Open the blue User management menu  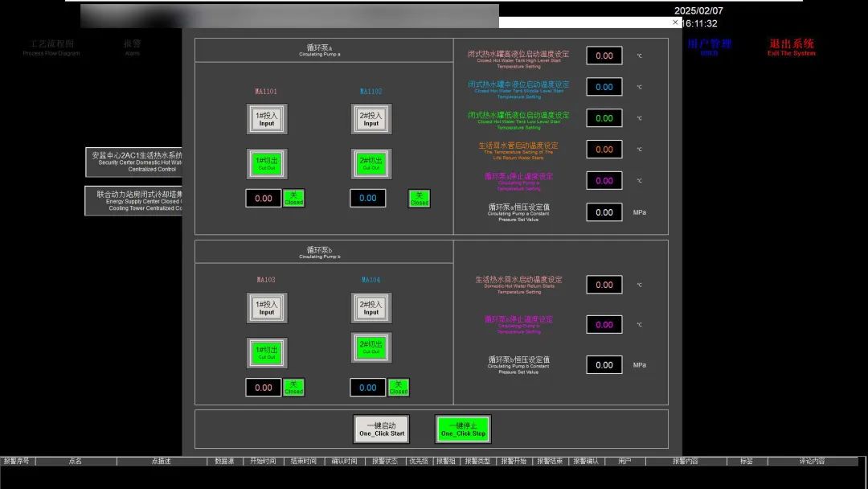click(x=709, y=47)
